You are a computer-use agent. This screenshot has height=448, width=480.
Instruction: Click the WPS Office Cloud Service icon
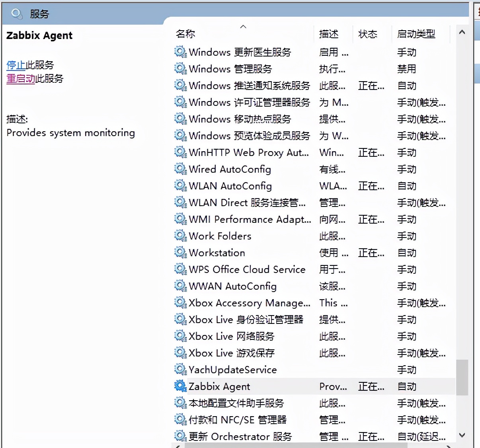click(180, 269)
